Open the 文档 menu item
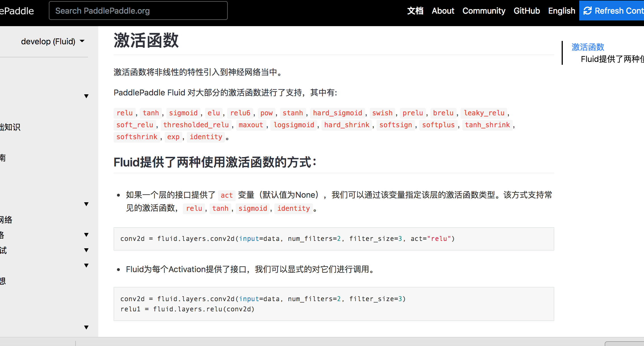Image resolution: width=644 pixels, height=346 pixels. tap(415, 11)
